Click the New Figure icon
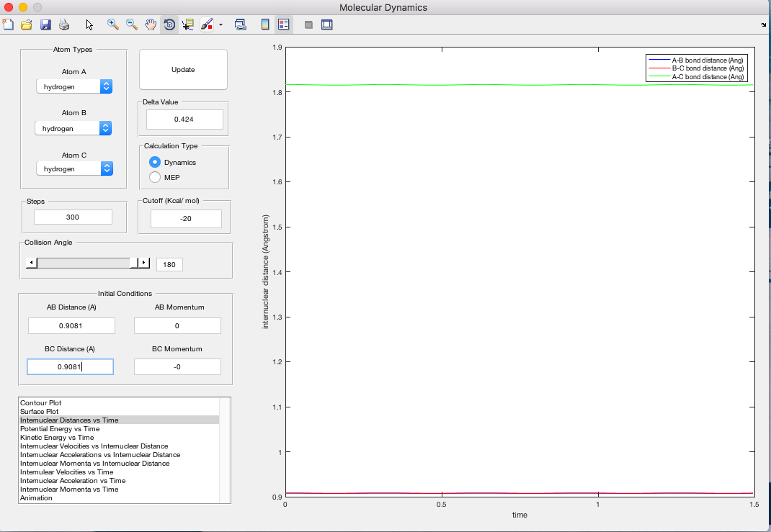 [8, 24]
